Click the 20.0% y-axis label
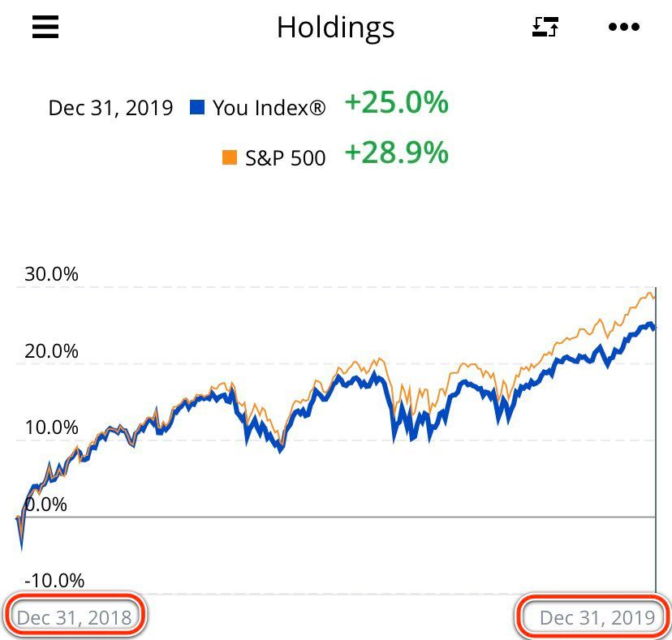672x640 pixels. [51, 351]
